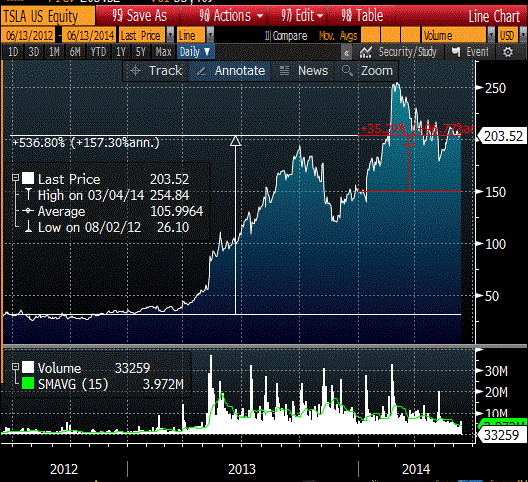Click the News list icon

pos(285,71)
